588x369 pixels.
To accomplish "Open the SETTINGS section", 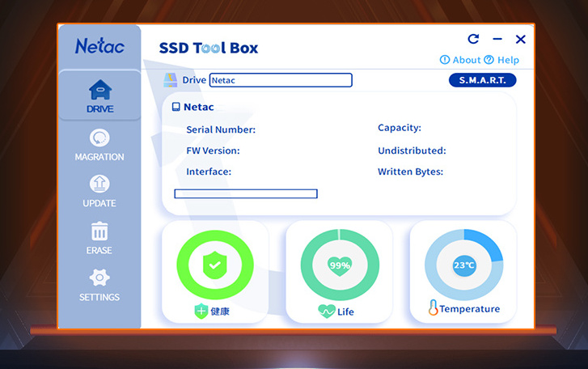I will click(x=99, y=285).
